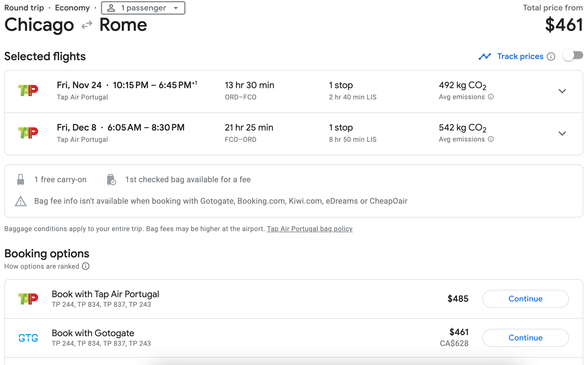Click the bag fee warning triangle icon
Screen dimensions: 588x365
(x=21, y=201)
